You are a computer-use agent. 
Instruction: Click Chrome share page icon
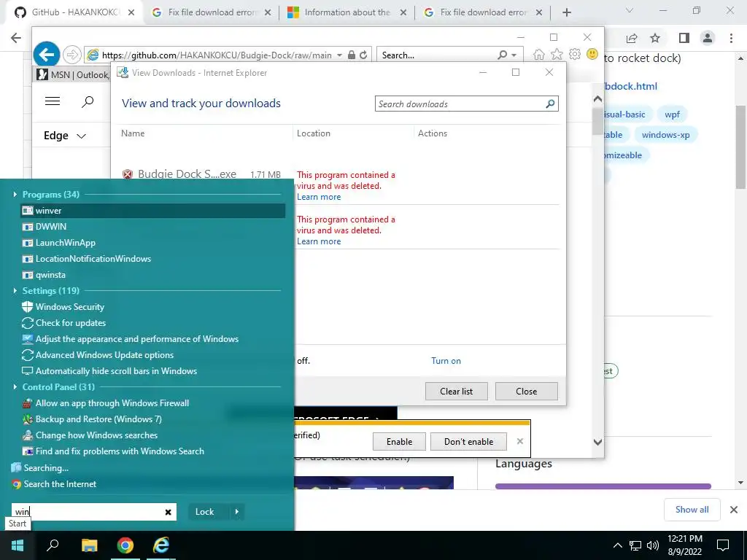pos(632,38)
